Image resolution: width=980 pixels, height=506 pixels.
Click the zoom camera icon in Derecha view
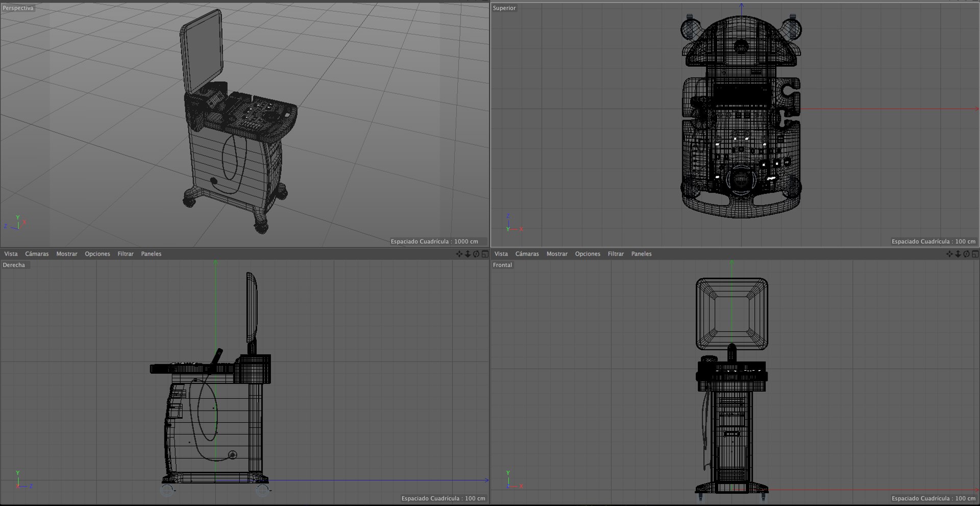point(468,254)
